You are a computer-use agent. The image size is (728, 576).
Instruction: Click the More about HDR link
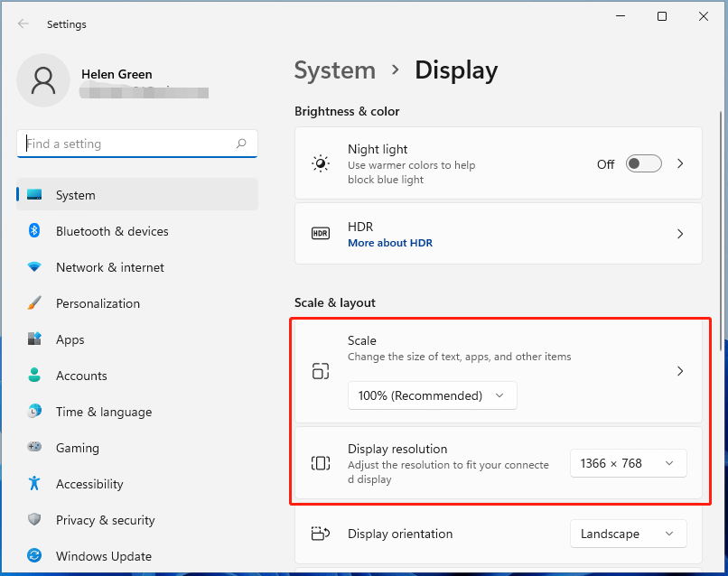tap(390, 242)
